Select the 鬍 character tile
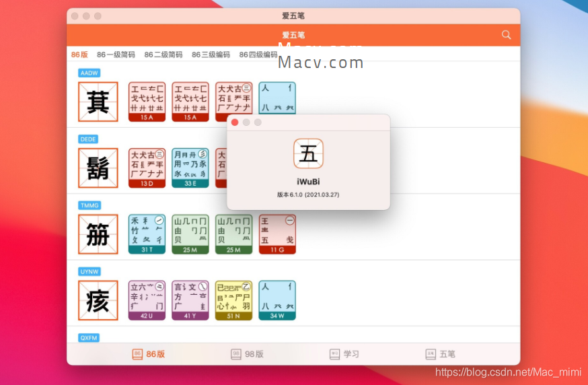This screenshot has width=588, height=385. point(98,168)
